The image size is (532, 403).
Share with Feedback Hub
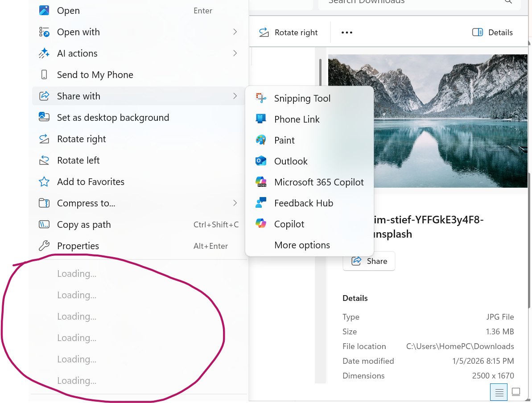coord(303,203)
